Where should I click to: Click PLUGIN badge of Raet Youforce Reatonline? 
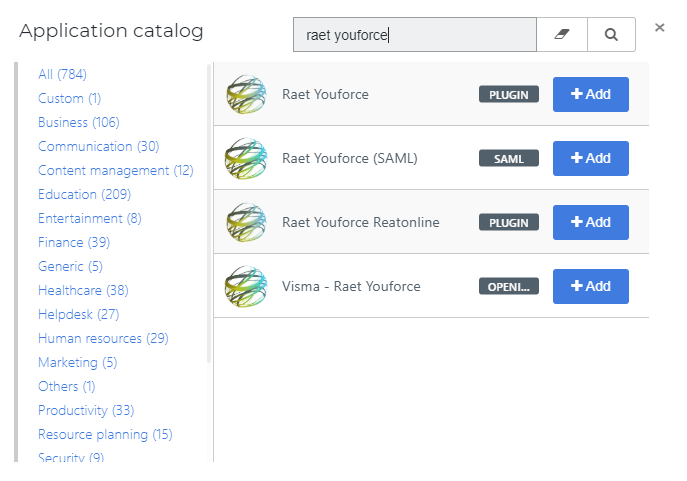(x=509, y=223)
